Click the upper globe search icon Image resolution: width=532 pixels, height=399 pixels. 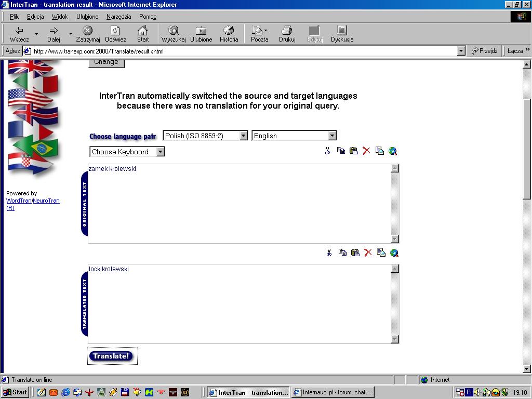point(393,151)
